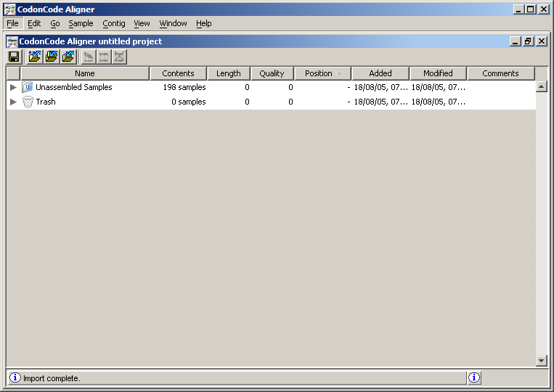Close the untitled project inner window
The width and height of the screenshot is (554, 392).
point(542,41)
